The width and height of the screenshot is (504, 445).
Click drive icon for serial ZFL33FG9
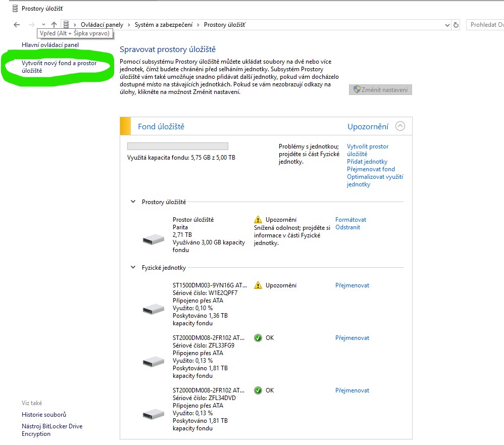[x=154, y=362]
